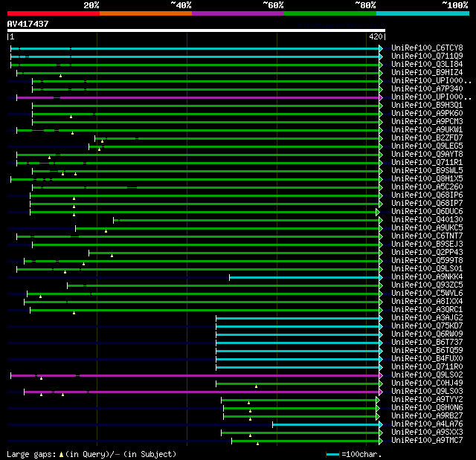Select the UniRef100_Q2PP43 label
Viewport: 476px width, 460px height.
427,253
